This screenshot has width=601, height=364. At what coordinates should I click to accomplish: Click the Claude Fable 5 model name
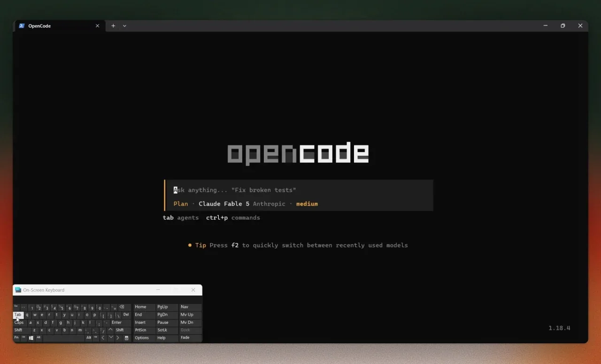224,204
